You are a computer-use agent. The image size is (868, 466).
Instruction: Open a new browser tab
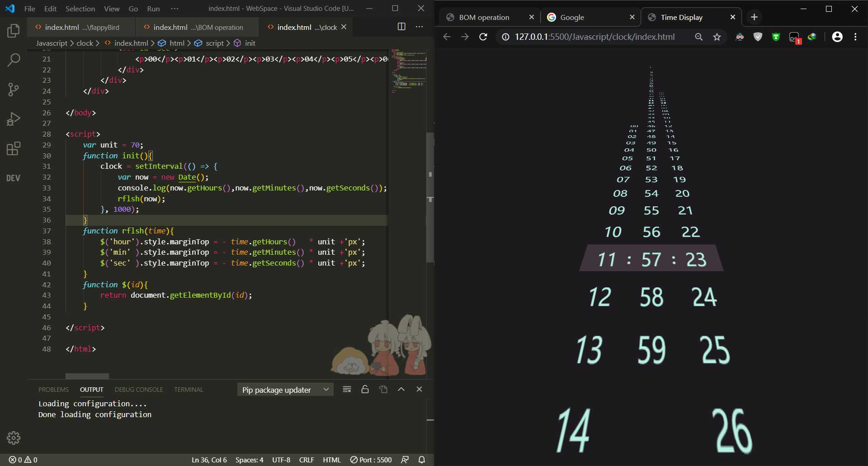pyautogui.click(x=754, y=17)
